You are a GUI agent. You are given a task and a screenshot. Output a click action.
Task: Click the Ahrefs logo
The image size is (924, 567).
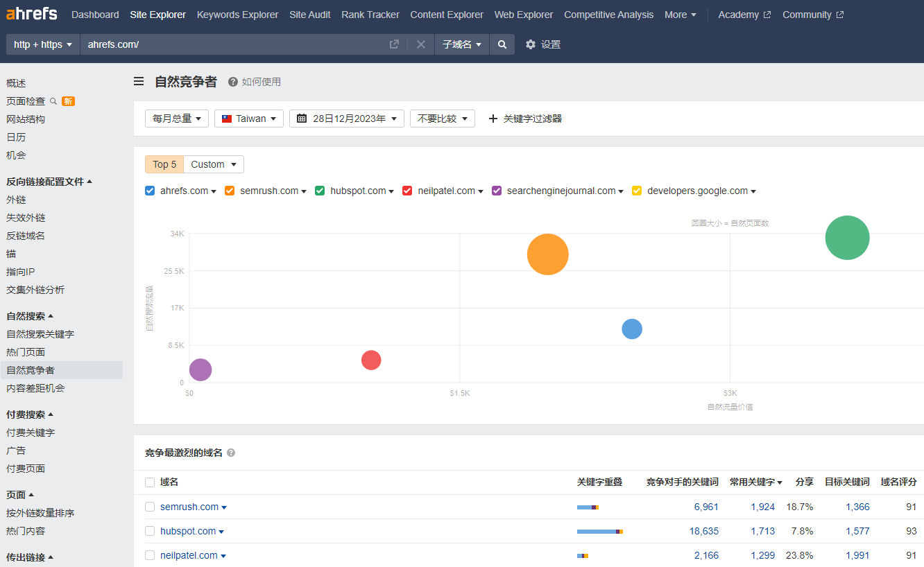[32, 14]
